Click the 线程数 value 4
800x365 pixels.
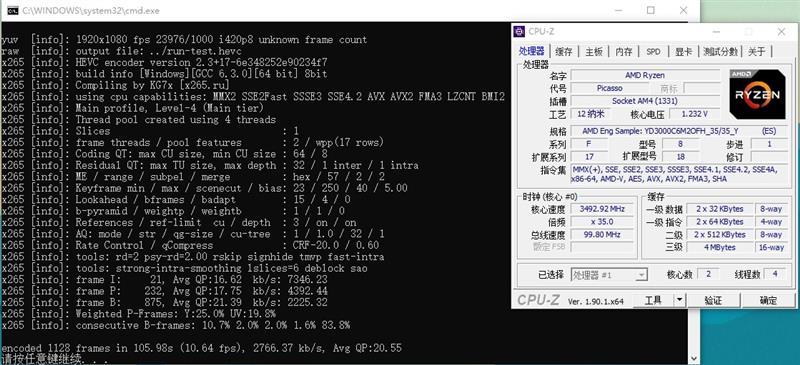click(775, 275)
